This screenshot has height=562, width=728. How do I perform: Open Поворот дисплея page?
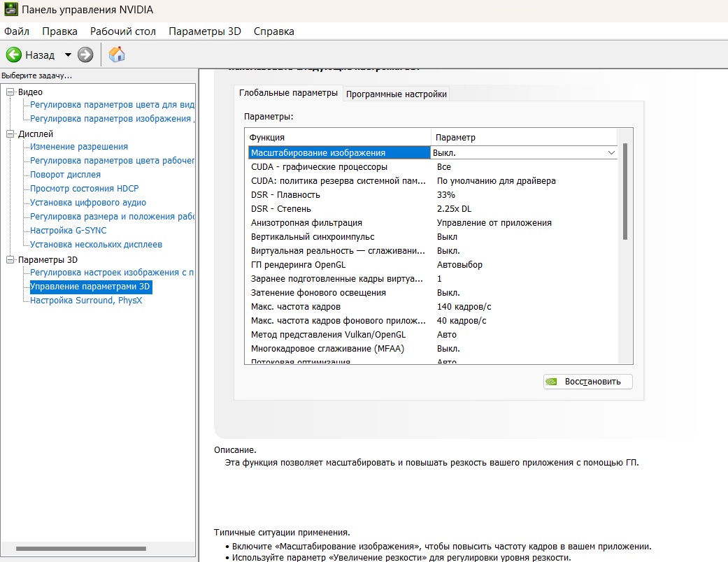click(x=66, y=175)
